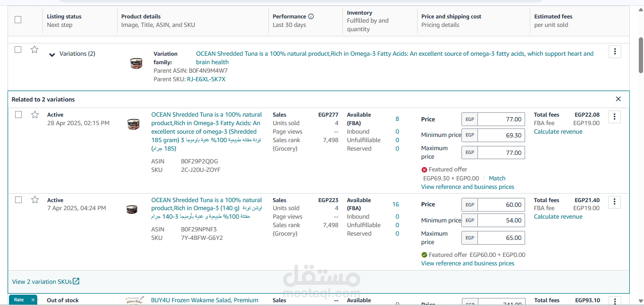The image size is (644, 306).
Task: Star the 140 g tuna listing
Action: coord(34,200)
